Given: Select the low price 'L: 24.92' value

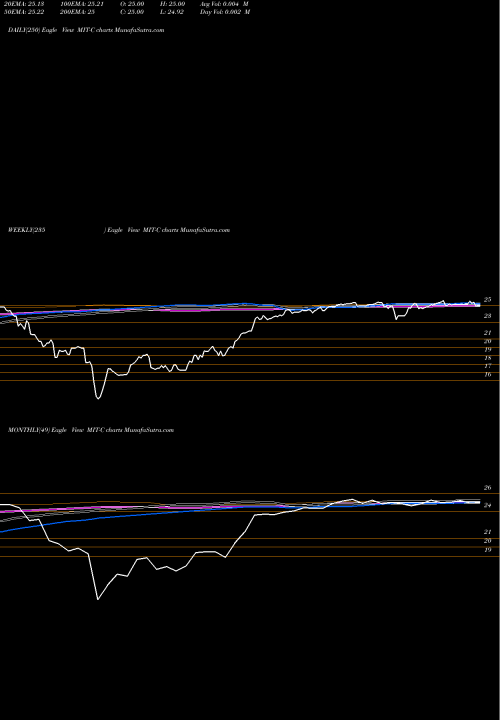Looking at the screenshot, I should point(173,12).
